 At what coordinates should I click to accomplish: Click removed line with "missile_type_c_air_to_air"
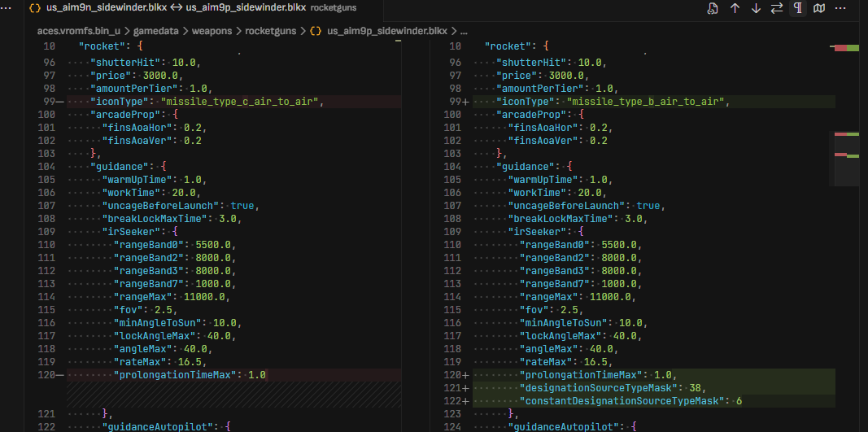tap(234, 102)
